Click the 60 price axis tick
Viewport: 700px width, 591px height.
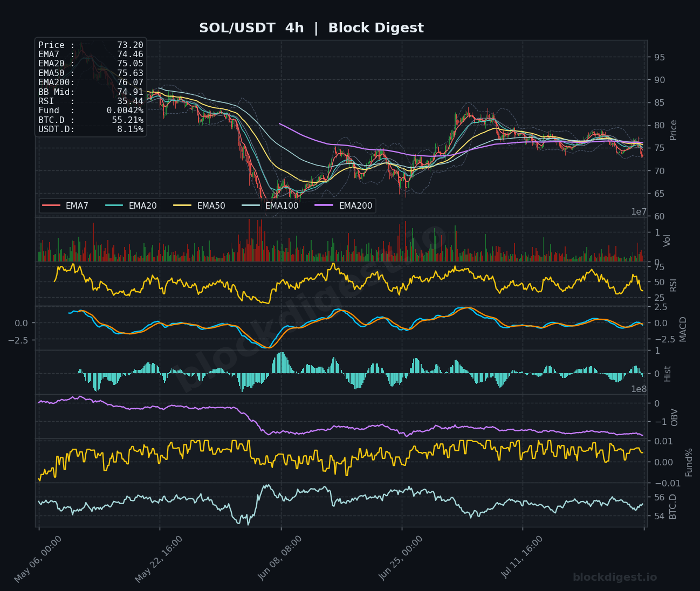pyautogui.click(x=659, y=216)
